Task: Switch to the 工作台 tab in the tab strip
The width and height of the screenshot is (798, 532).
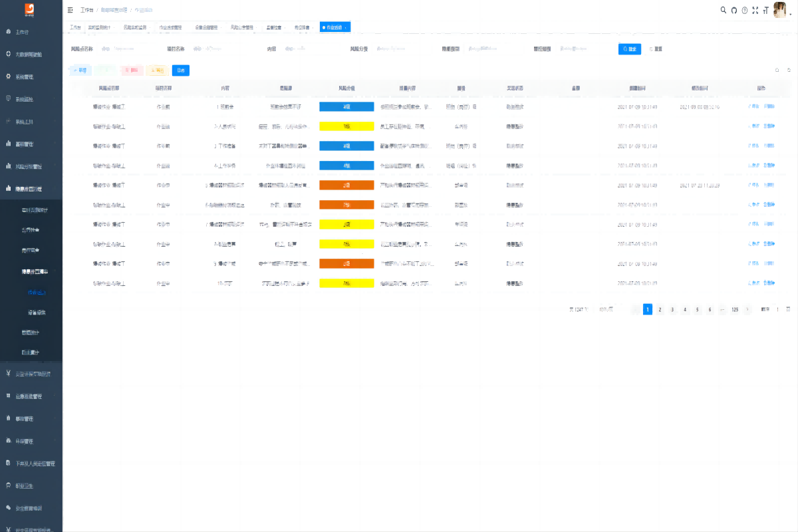Action: (x=75, y=27)
